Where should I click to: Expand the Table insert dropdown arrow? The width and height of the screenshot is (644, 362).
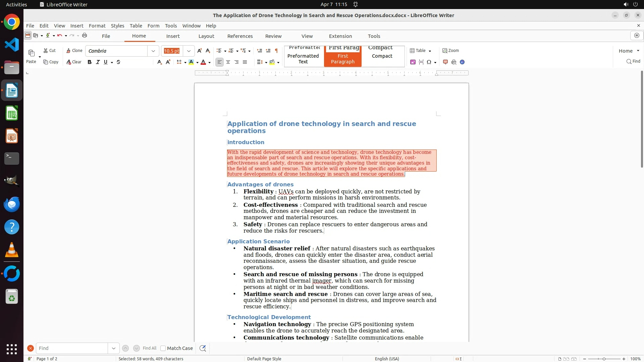pyautogui.click(x=430, y=51)
